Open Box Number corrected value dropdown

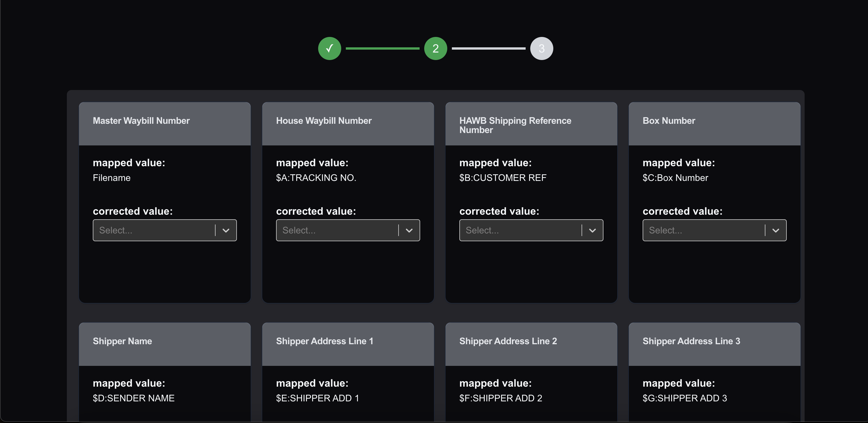click(703, 230)
